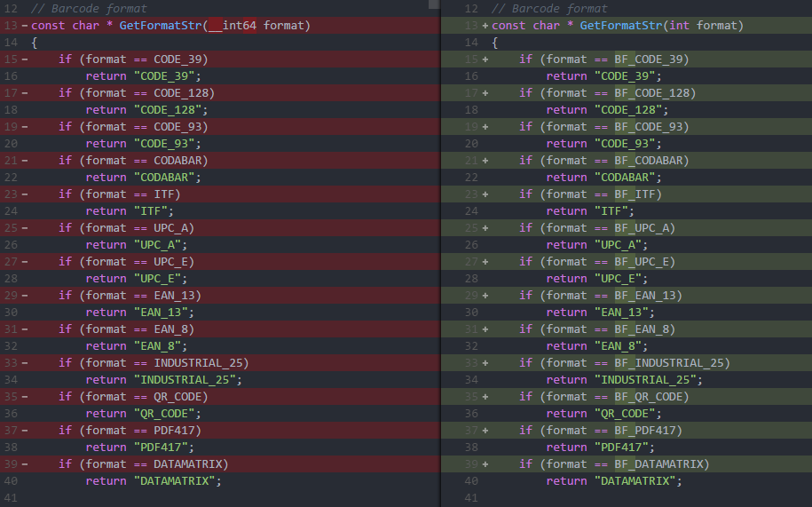Click 'BF_EAN_13' on added line 29
The height and width of the screenshot is (507, 812).
645,295
